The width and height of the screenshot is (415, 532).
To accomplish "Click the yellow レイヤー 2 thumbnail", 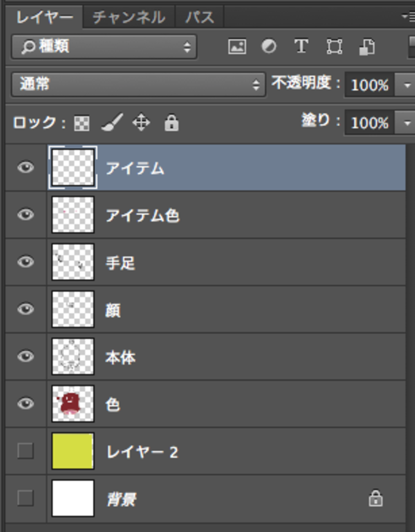I will (x=73, y=451).
